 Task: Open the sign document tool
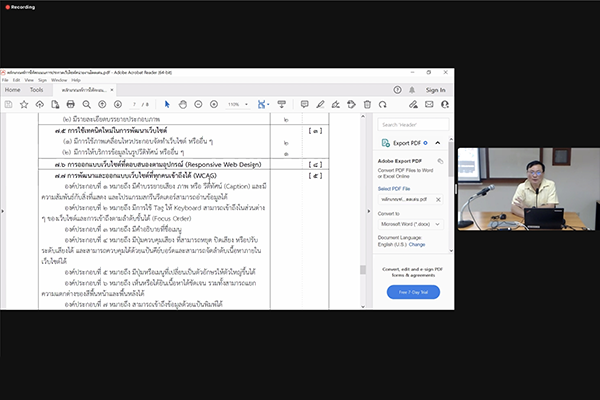pos(336,104)
